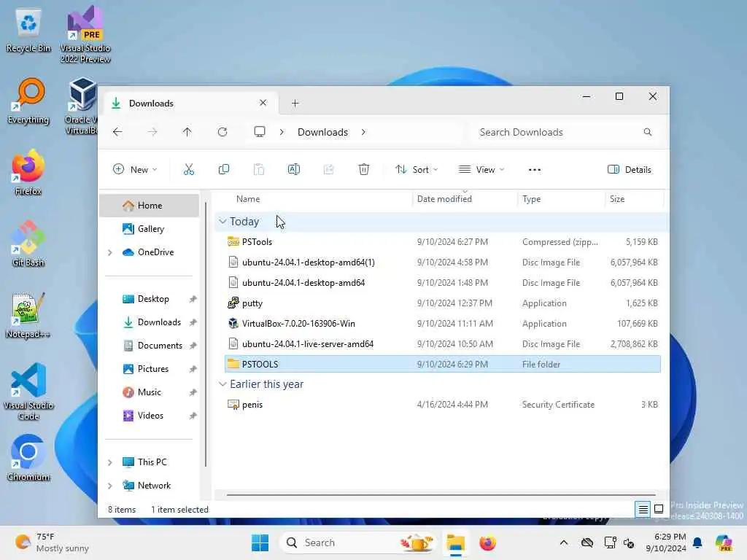Expand Network in navigation pane
This screenshot has width=747, height=560.
(110, 486)
